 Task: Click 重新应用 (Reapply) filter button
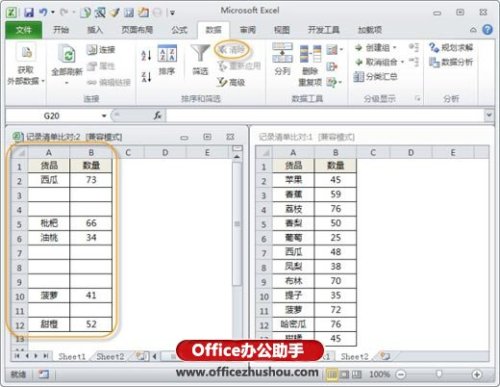[239, 66]
